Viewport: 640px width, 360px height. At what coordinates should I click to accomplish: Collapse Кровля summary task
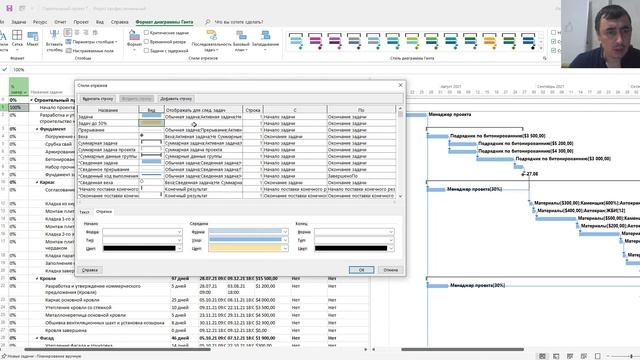(37, 278)
